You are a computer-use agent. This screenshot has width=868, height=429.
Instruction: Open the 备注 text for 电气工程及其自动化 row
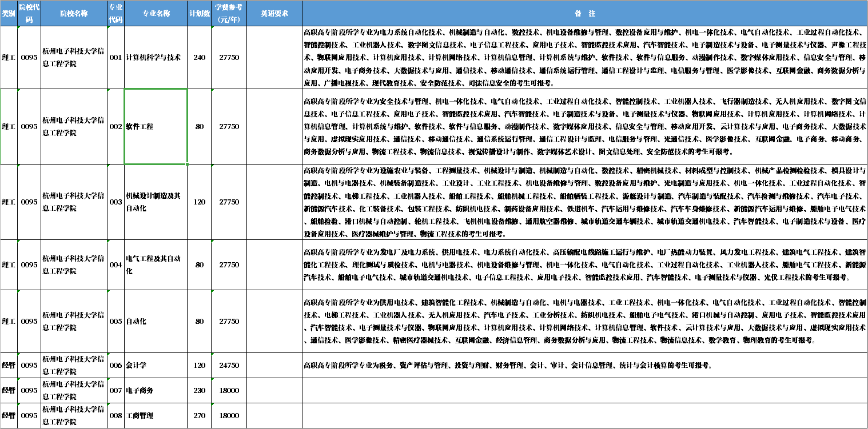(584, 265)
